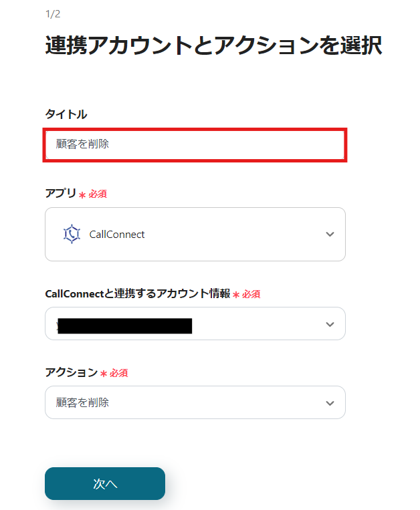Focus the タイトル text input field

195,144
